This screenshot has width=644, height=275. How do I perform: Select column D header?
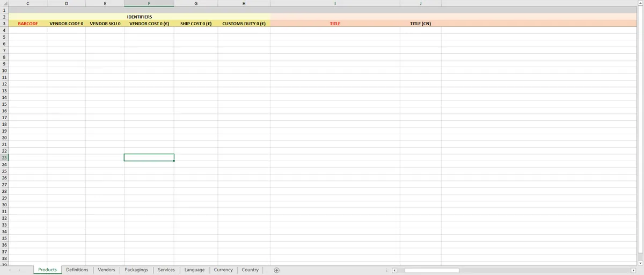(x=67, y=3)
